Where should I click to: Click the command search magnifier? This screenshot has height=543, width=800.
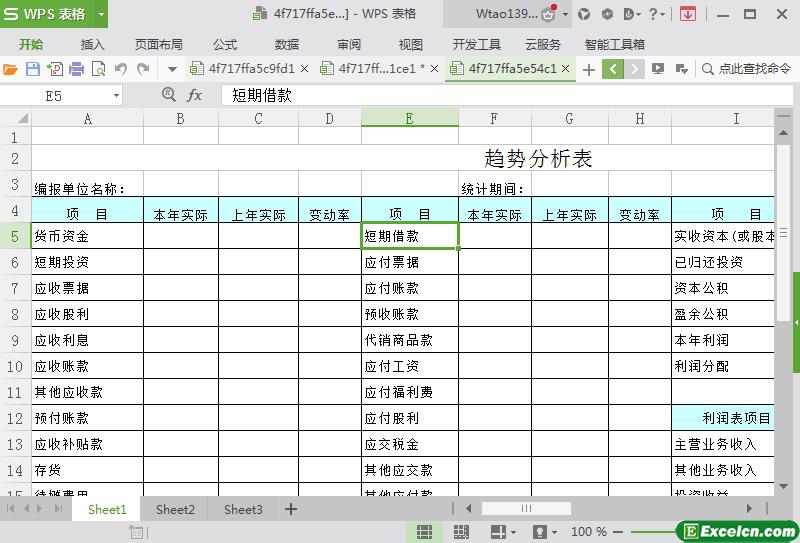coord(707,69)
